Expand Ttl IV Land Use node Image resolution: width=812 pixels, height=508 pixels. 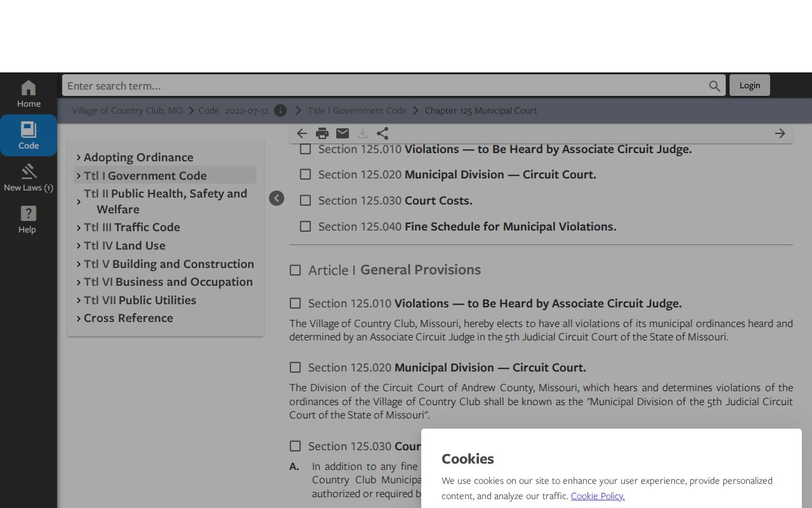(79, 246)
